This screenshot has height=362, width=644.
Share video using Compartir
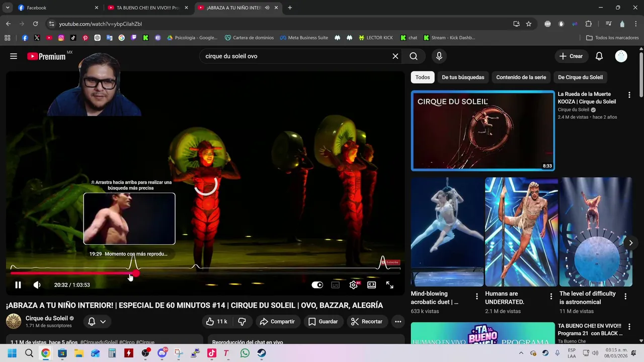tap(277, 322)
